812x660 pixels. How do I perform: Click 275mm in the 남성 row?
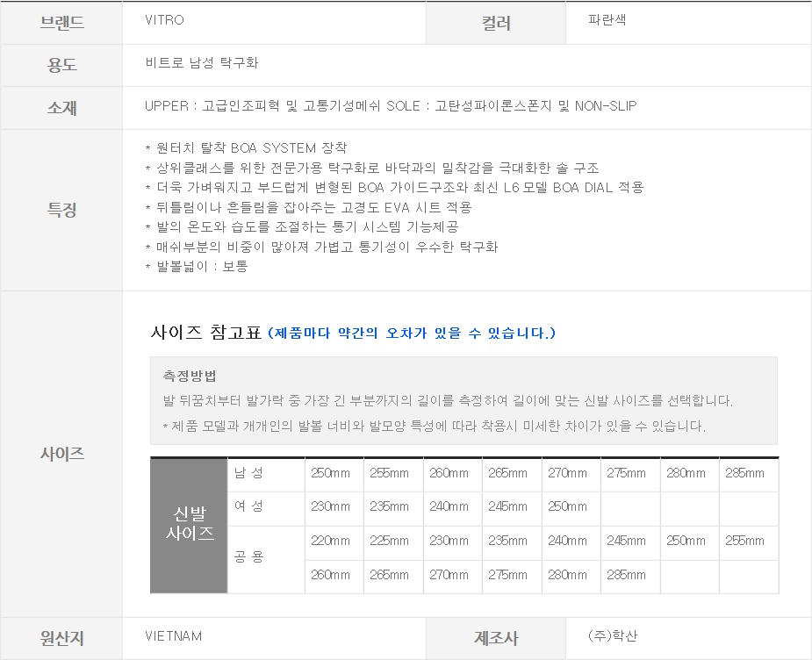point(626,473)
